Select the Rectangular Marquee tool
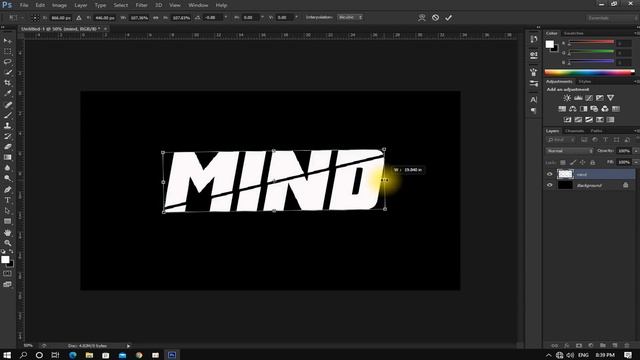Screen dimensions: 640x360 (x=7, y=51)
